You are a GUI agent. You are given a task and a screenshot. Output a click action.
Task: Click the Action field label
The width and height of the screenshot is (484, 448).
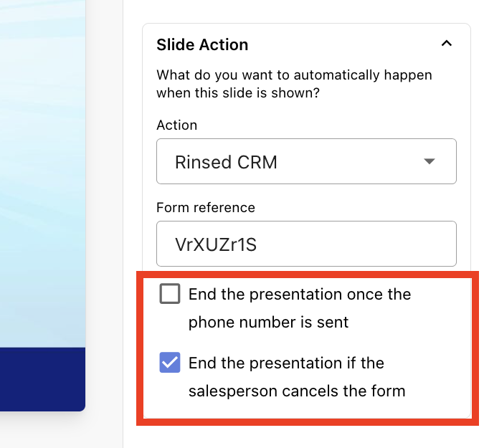coord(176,125)
